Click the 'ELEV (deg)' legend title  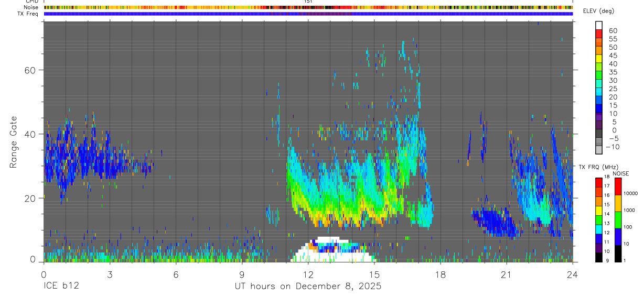pyautogui.click(x=598, y=11)
